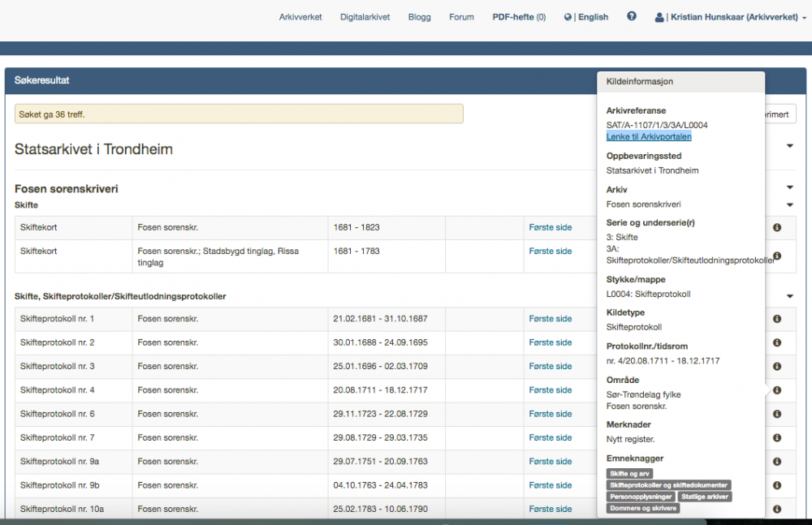Viewport: 812px width, 525px height.
Task: Select the Dommere og skrivere tag
Action: click(643, 509)
